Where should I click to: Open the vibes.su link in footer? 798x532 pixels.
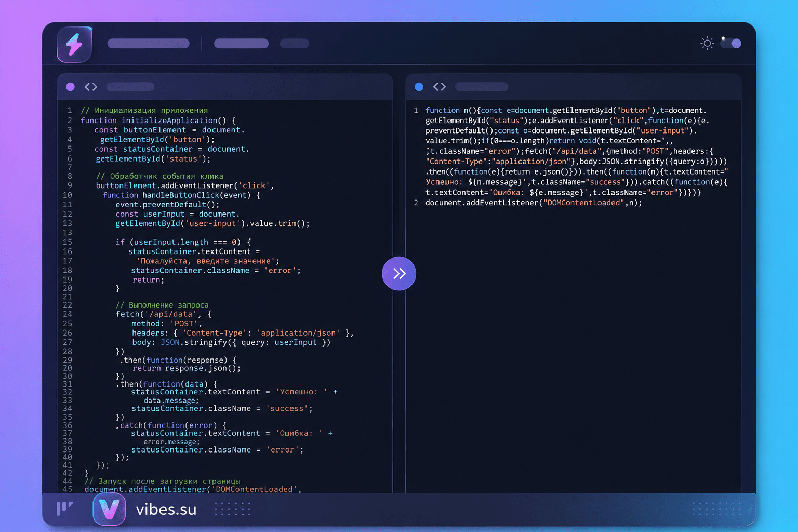(x=166, y=510)
